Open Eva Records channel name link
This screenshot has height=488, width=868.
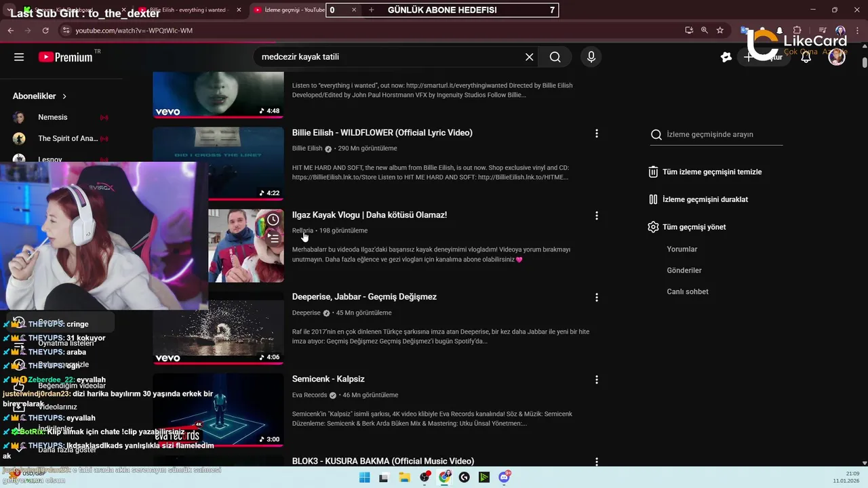tap(310, 394)
